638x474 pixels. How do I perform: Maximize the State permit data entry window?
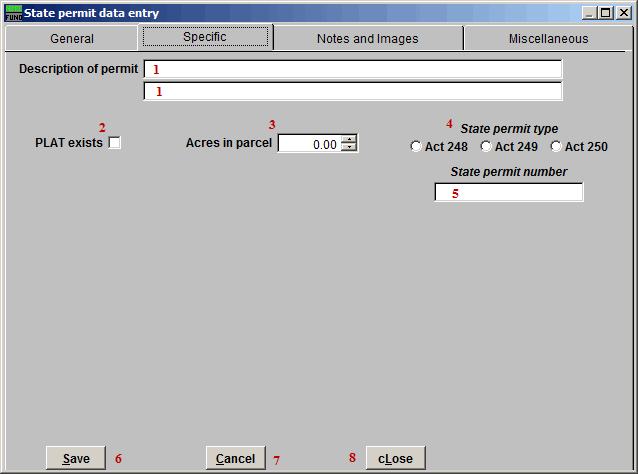coord(605,13)
